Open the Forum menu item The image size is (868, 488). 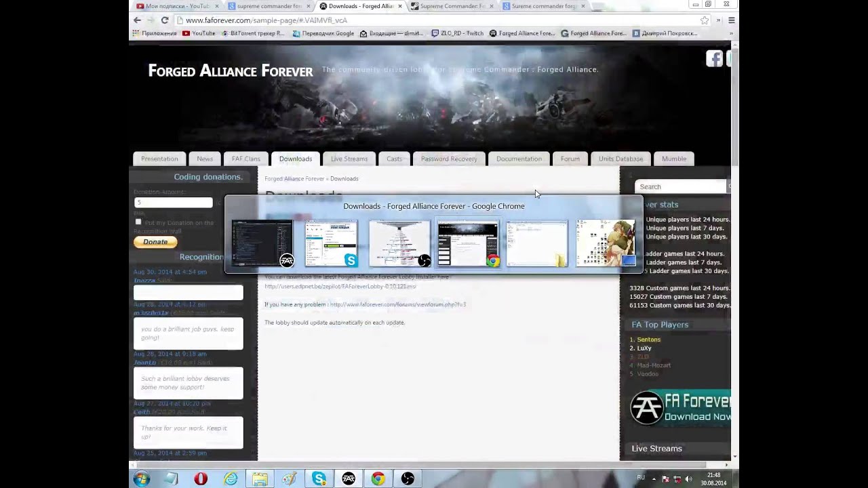coord(570,159)
